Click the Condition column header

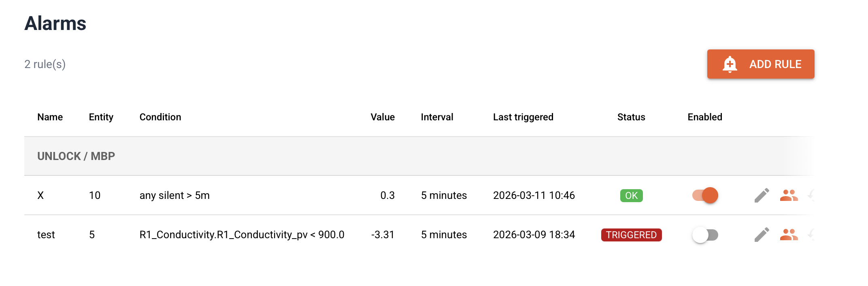click(160, 117)
